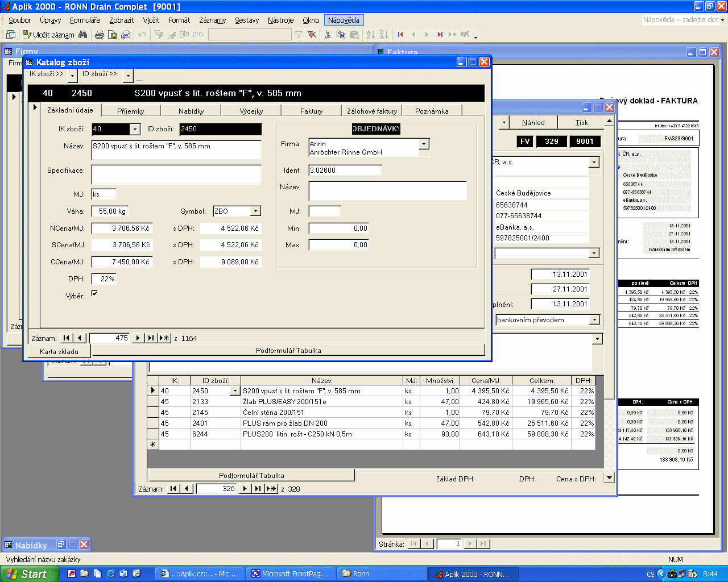
Task: Add new record in Katalog zboží navigator
Action: pos(164,338)
